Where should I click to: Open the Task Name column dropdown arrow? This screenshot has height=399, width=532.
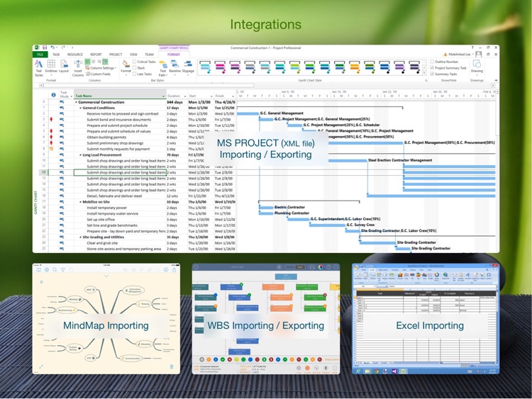[163, 96]
